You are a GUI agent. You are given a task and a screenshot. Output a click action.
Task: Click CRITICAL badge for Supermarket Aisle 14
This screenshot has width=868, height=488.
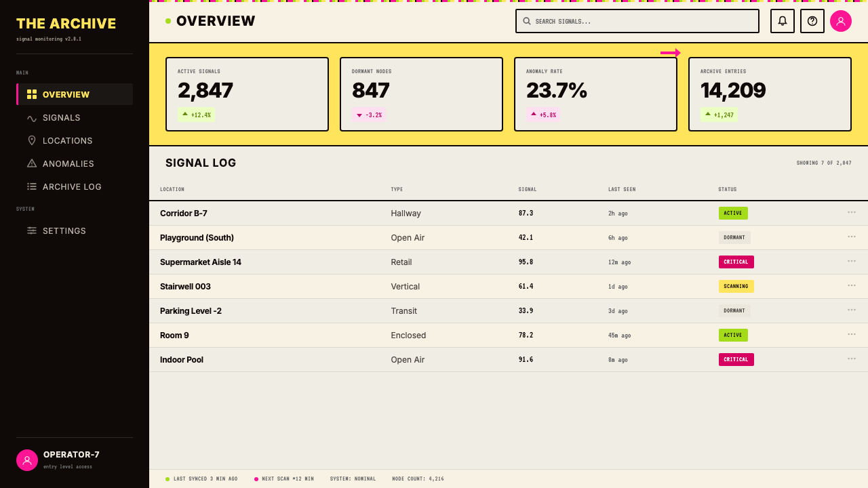[x=736, y=262]
